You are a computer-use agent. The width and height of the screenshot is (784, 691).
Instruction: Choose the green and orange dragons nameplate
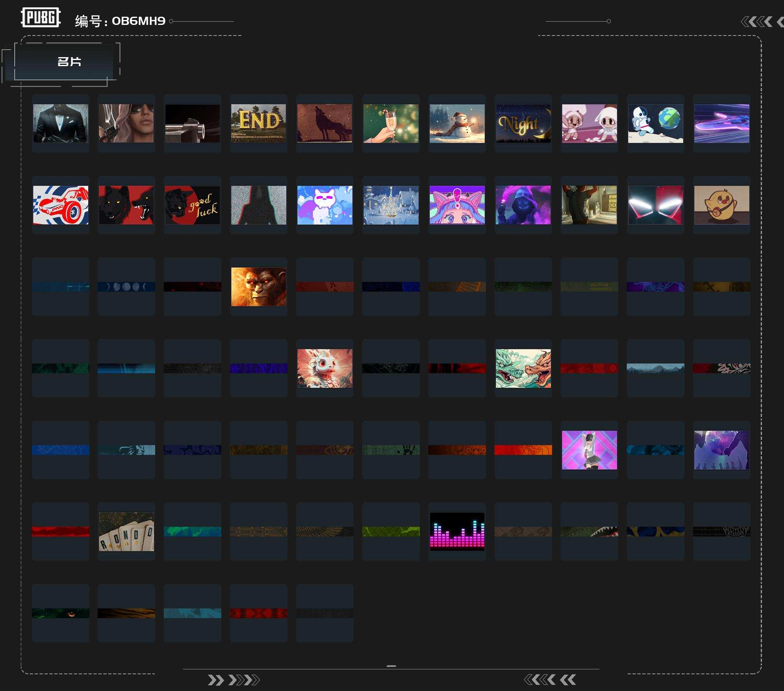click(x=523, y=368)
